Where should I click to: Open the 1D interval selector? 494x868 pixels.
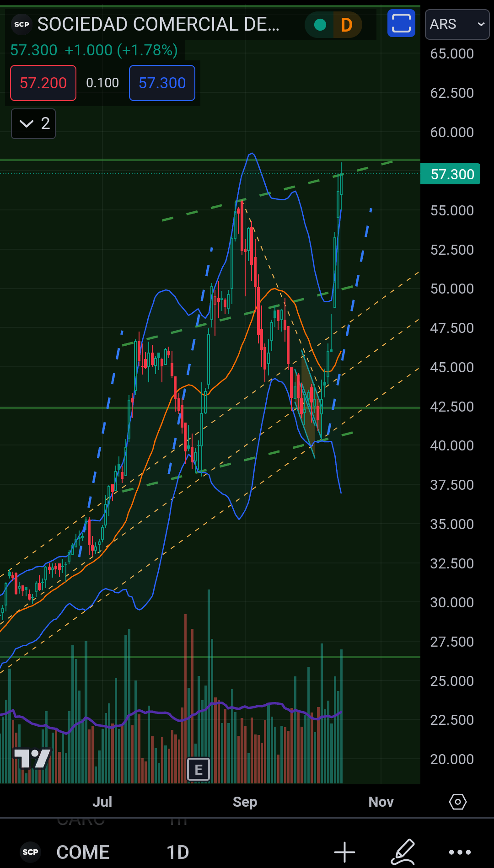click(177, 852)
